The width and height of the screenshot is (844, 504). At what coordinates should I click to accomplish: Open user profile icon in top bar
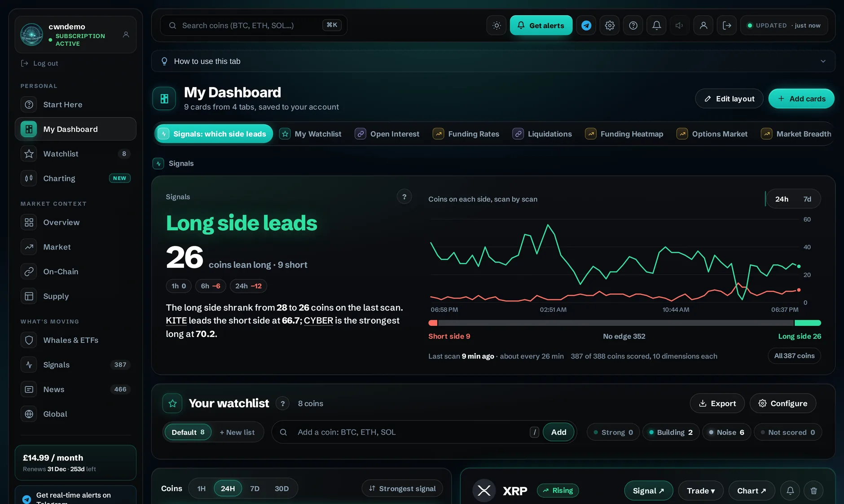click(x=703, y=26)
